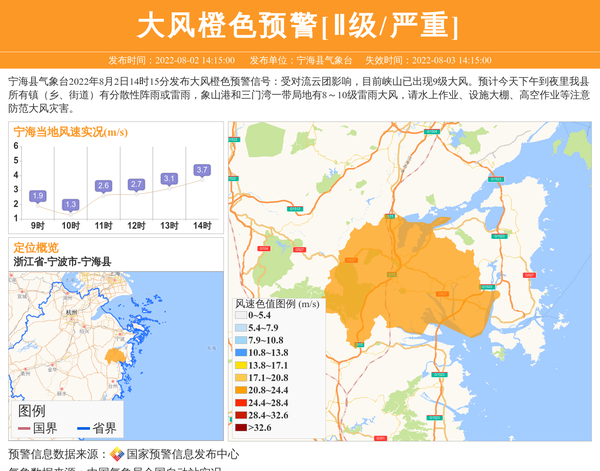Viewport: 600px width, 471px height.
Task: Click the 14时 label on chart axis
Action: click(201, 226)
